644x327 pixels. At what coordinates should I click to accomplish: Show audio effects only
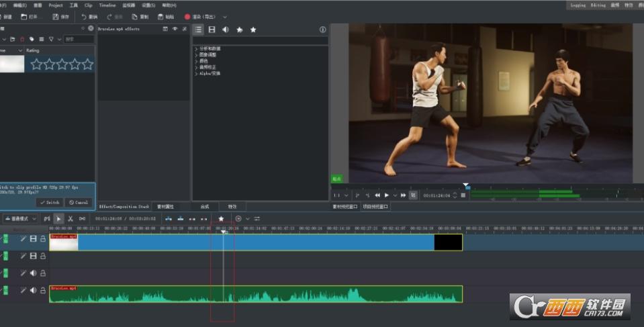(x=226, y=30)
